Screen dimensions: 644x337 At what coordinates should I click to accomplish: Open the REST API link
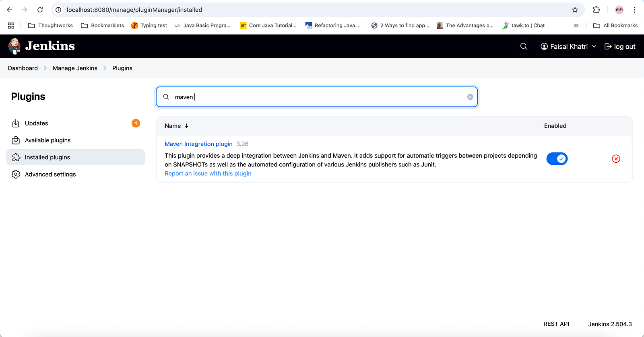point(556,324)
